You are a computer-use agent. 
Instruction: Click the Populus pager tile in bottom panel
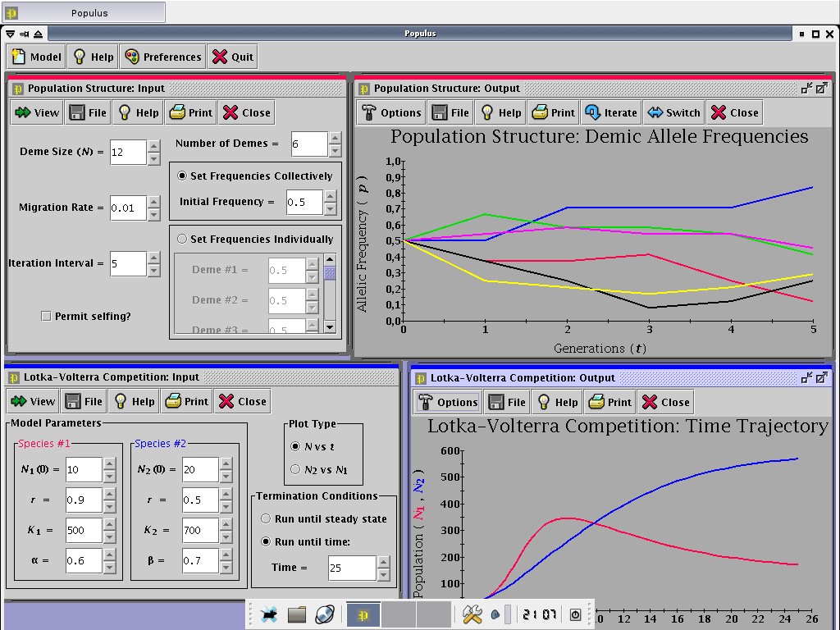[363, 614]
